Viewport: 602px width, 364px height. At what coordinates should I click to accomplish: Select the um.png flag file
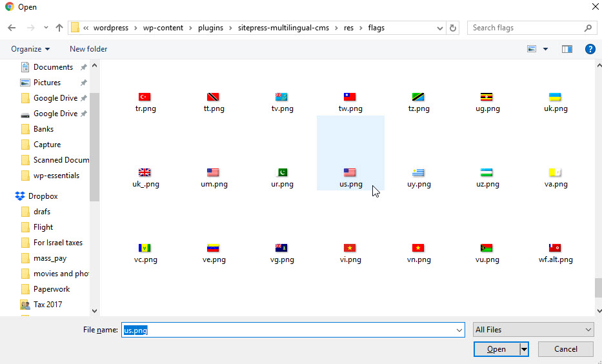tap(214, 178)
